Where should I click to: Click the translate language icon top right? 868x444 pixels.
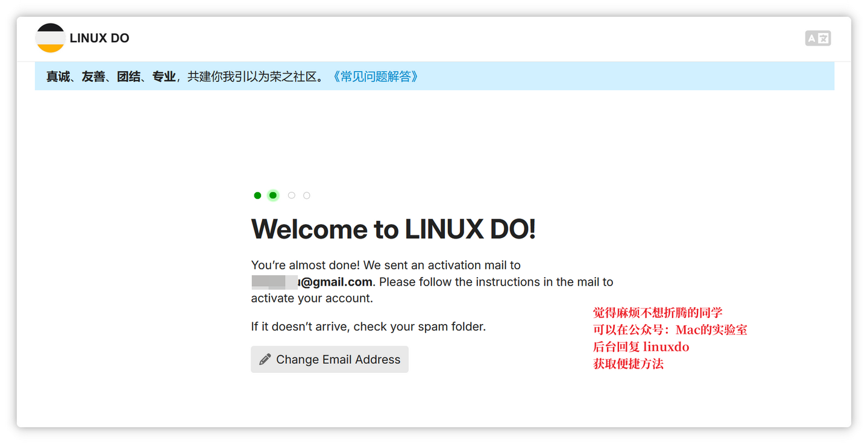coord(818,38)
